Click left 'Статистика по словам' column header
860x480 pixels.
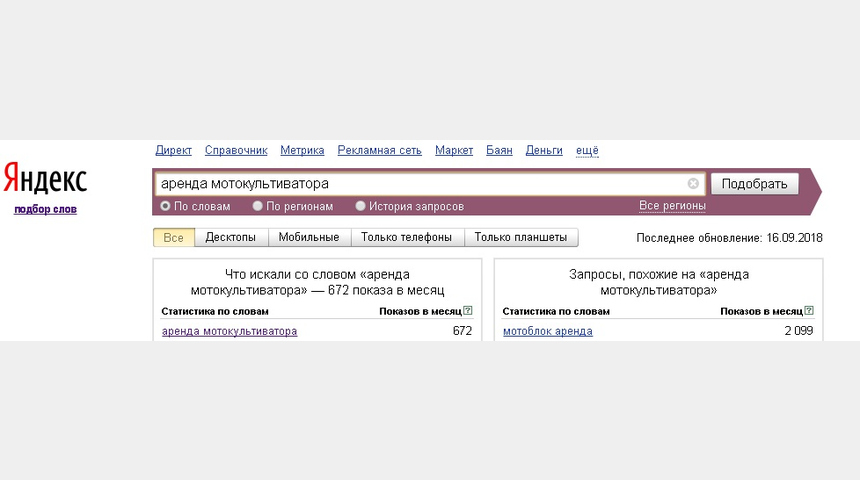tap(215, 311)
